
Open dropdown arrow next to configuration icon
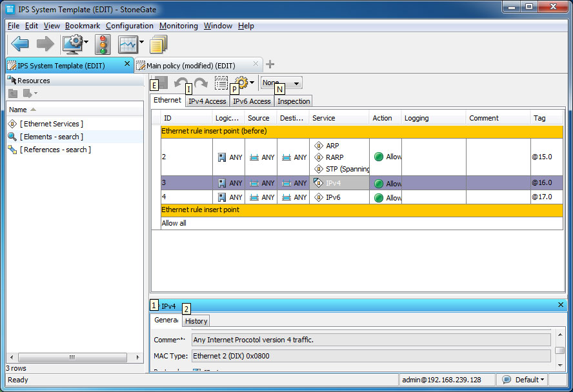tap(86, 42)
